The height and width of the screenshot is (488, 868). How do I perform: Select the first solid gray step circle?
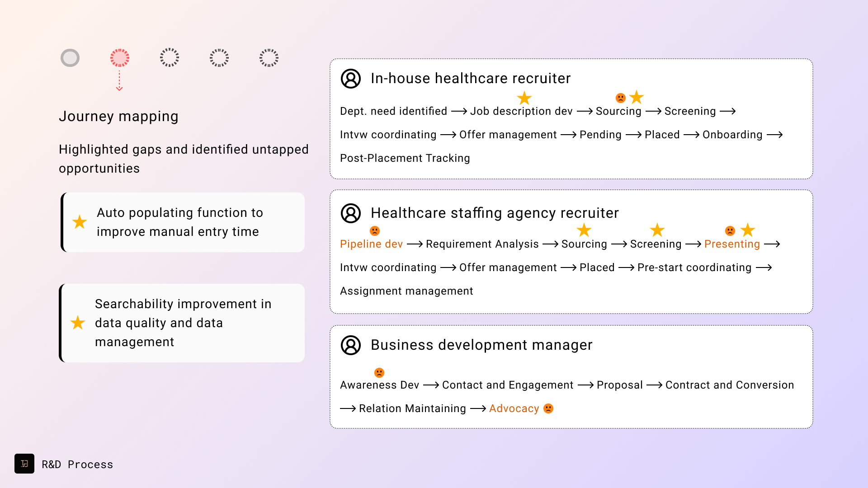70,58
